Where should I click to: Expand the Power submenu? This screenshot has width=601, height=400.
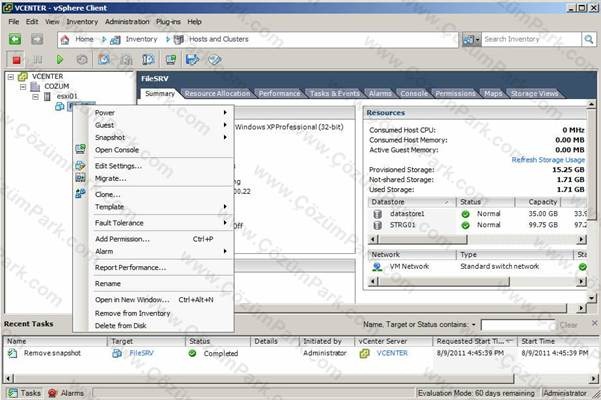click(x=225, y=112)
